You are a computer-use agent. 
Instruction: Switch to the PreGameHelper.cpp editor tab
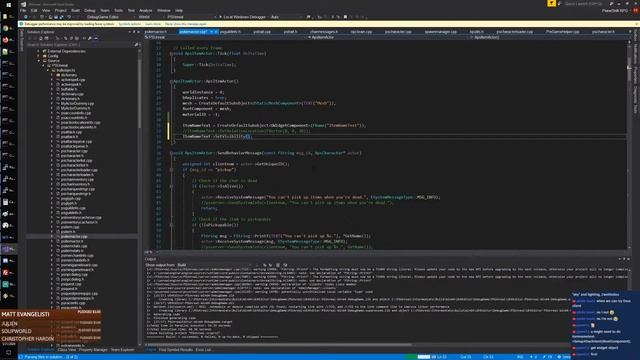[x=562, y=32]
